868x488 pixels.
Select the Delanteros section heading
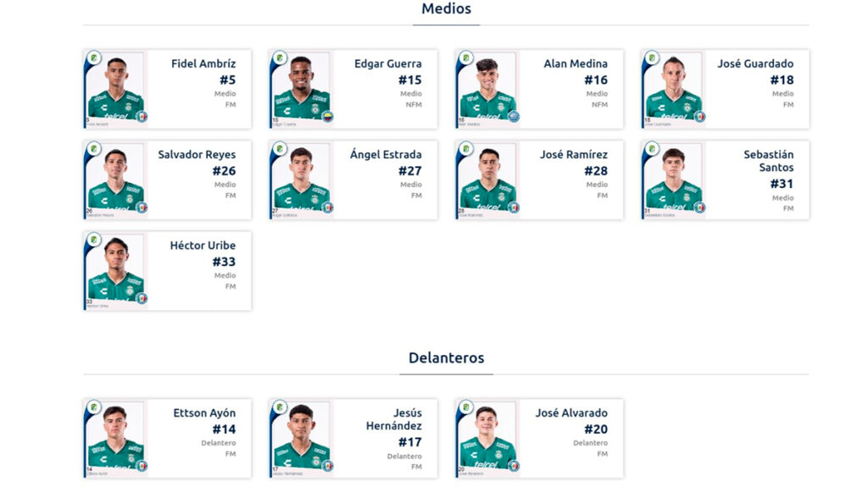click(x=446, y=358)
